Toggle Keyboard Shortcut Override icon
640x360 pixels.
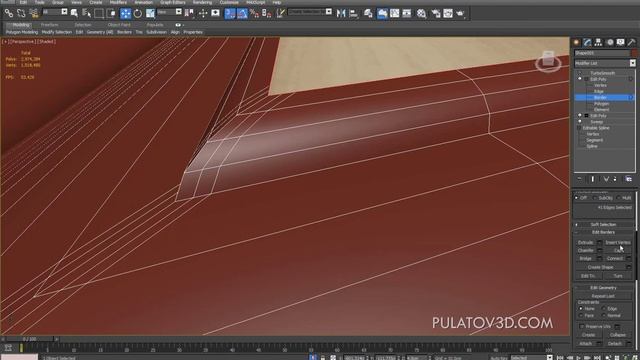pyautogui.click(x=215, y=13)
